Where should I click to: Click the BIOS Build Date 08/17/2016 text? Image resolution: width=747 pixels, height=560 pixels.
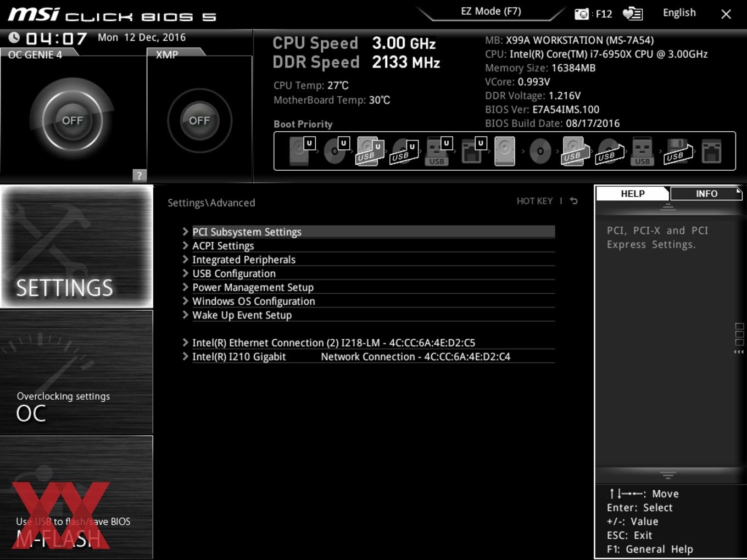click(552, 124)
